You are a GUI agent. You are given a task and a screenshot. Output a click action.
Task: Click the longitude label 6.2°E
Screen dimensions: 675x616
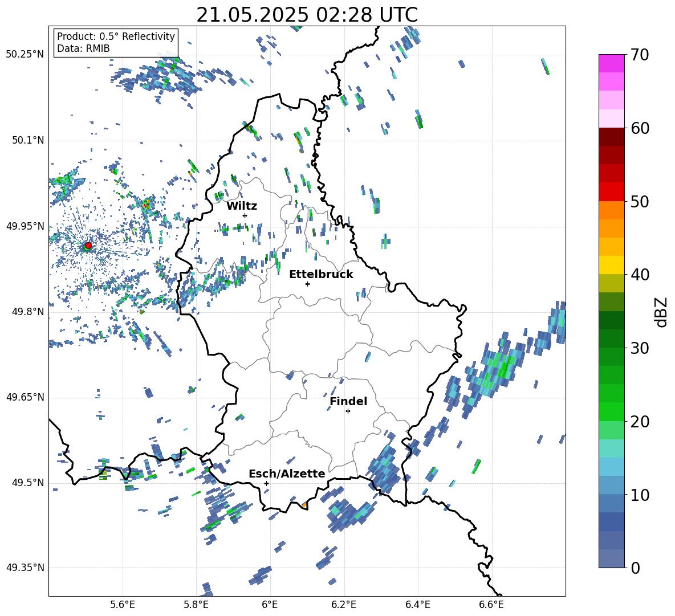tap(344, 605)
